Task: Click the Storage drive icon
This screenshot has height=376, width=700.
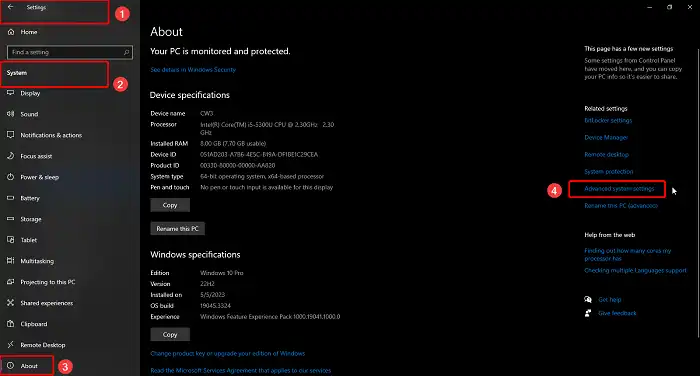Action: click(x=11, y=219)
